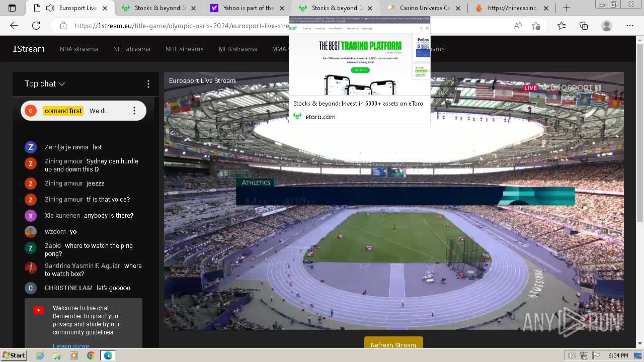Open NHL streams menu item

(x=185, y=49)
